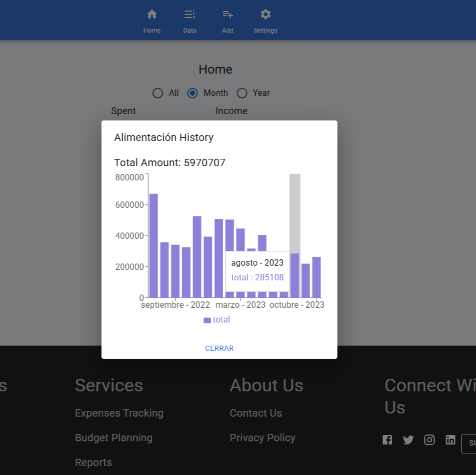Select the All radio button
The image size is (476, 475).
point(158,93)
